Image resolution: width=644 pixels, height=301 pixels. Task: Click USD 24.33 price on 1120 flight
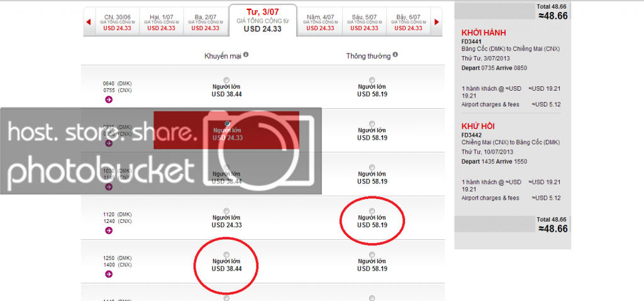pyautogui.click(x=226, y=225)
